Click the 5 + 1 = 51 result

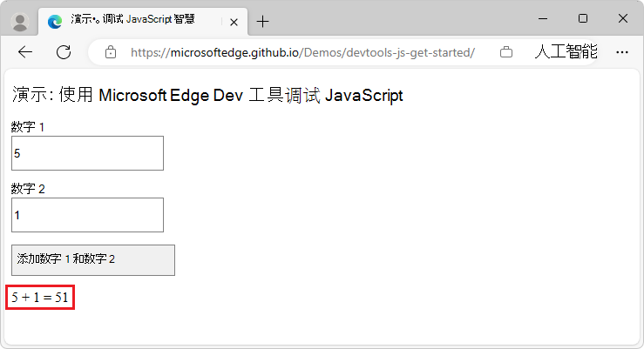[40, 297]
